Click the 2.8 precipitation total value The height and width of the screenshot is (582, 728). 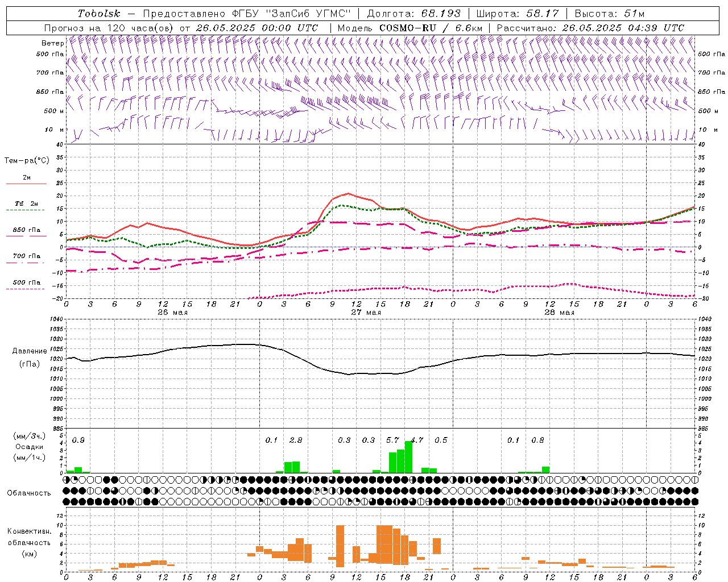tap(296, 440)
